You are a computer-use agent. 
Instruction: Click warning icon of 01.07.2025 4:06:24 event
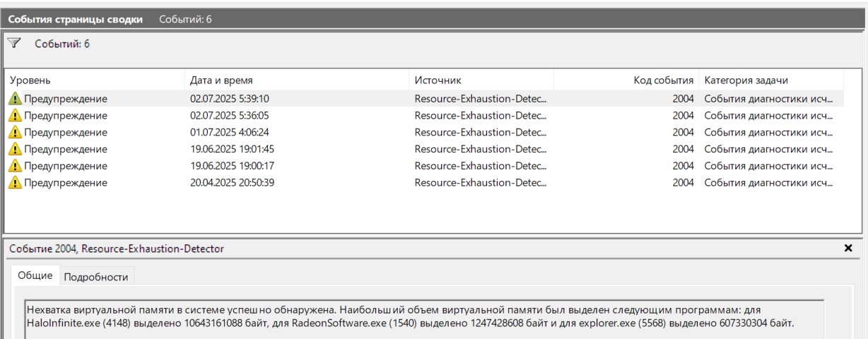coord(16,132)
